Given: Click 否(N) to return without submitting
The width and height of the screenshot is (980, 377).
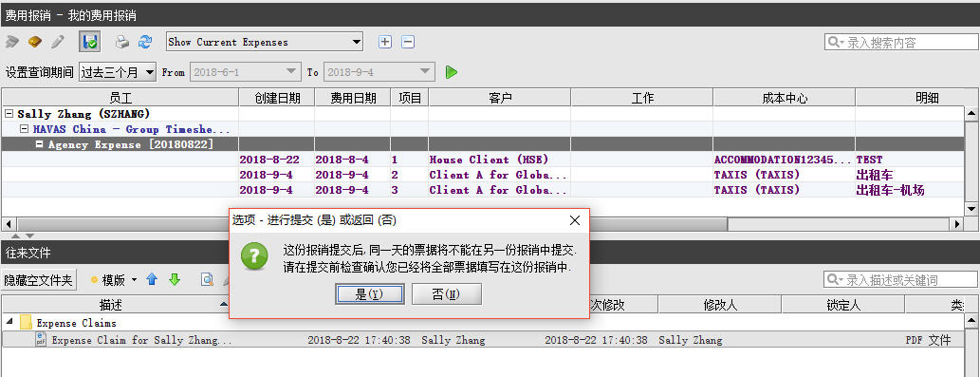Looking at the screenshot, I should (x=446, y=293).
